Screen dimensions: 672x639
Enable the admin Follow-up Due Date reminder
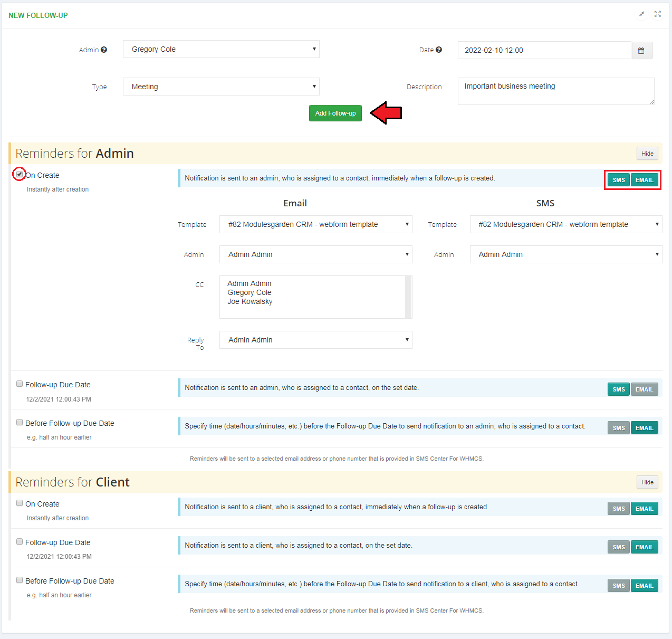click(x=20, y=384)
